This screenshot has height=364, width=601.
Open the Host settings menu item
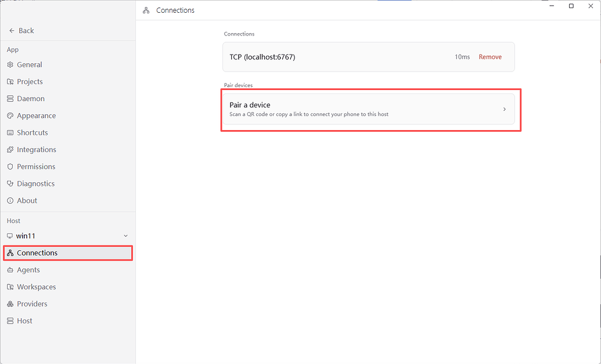tap(68, 320)
